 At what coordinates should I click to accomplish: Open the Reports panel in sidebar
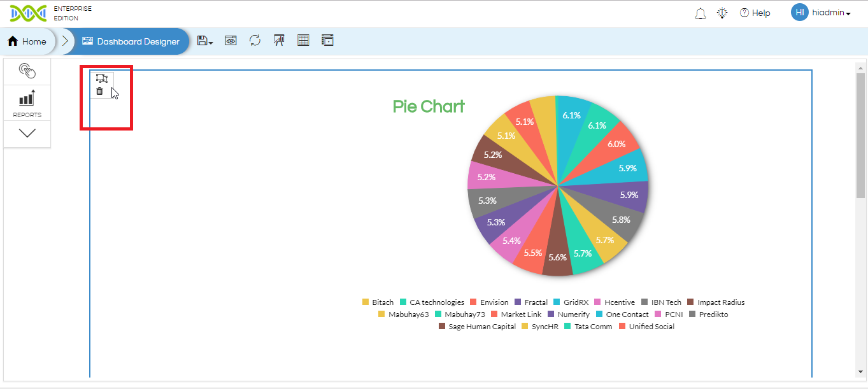coord(27,104)
